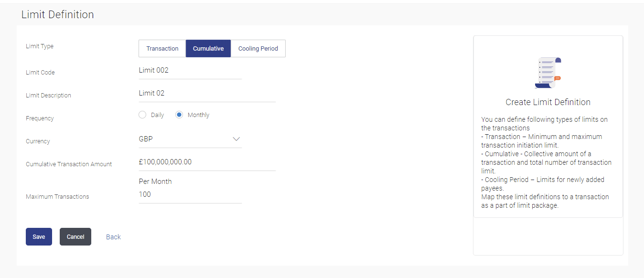Click the Limit Type label
Viewport: 644px width, 278px height.
[40, 46]
